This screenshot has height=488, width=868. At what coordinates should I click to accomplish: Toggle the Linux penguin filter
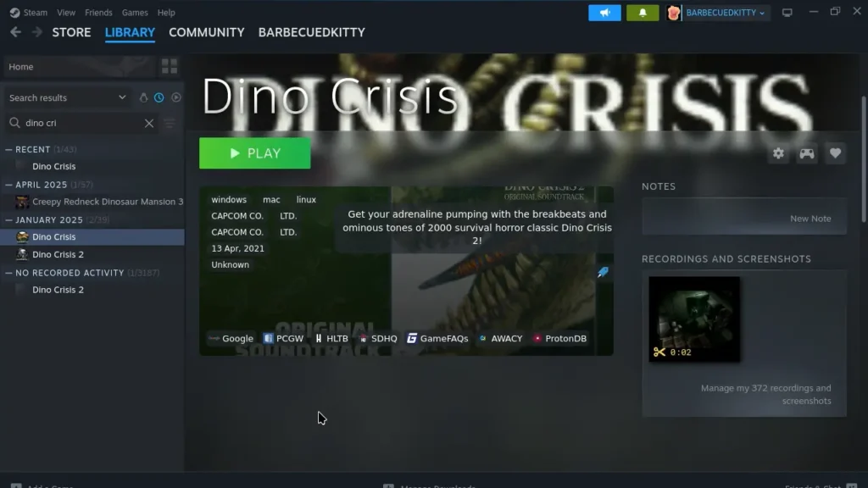[x=143, y=97]
